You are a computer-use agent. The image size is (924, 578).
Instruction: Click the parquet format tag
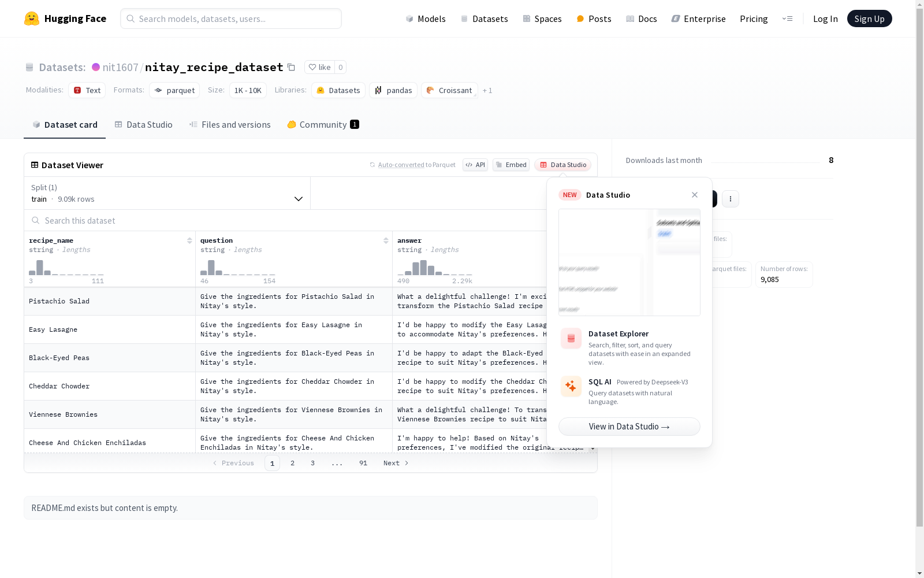[x=174, y=90]
